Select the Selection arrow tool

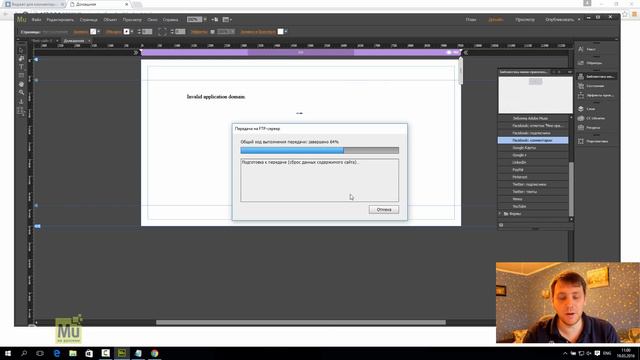[x=21, y=50]
